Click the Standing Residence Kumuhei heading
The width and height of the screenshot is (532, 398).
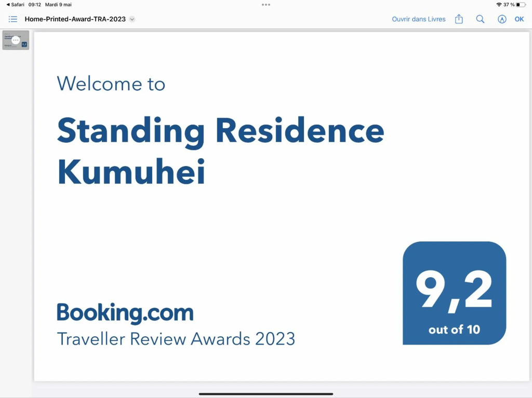(220, 150)
